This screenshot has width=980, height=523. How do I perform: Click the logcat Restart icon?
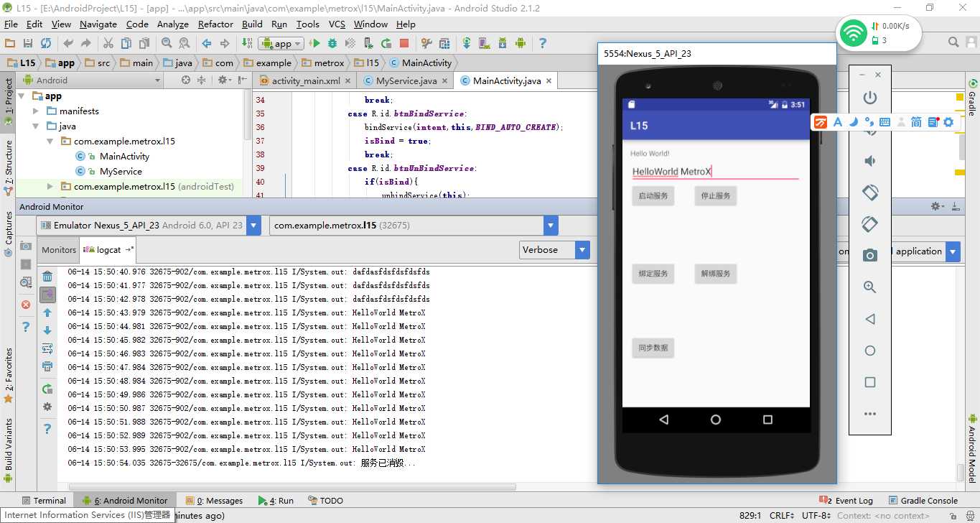point(47,389)
